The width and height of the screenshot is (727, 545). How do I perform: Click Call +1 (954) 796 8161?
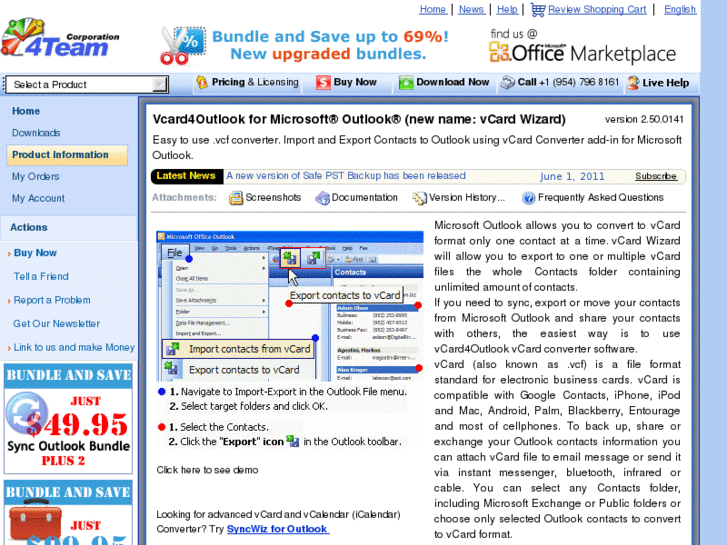(568, 82)
